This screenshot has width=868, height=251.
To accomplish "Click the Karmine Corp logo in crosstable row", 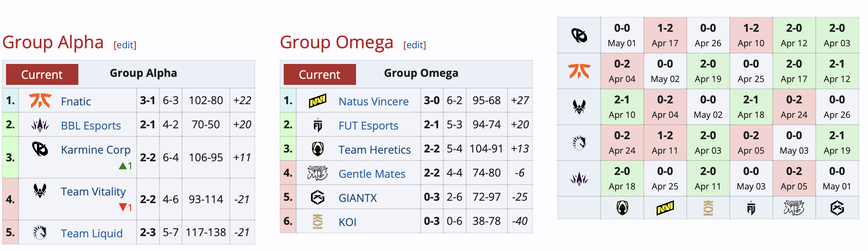I will [x=579, y=35].
